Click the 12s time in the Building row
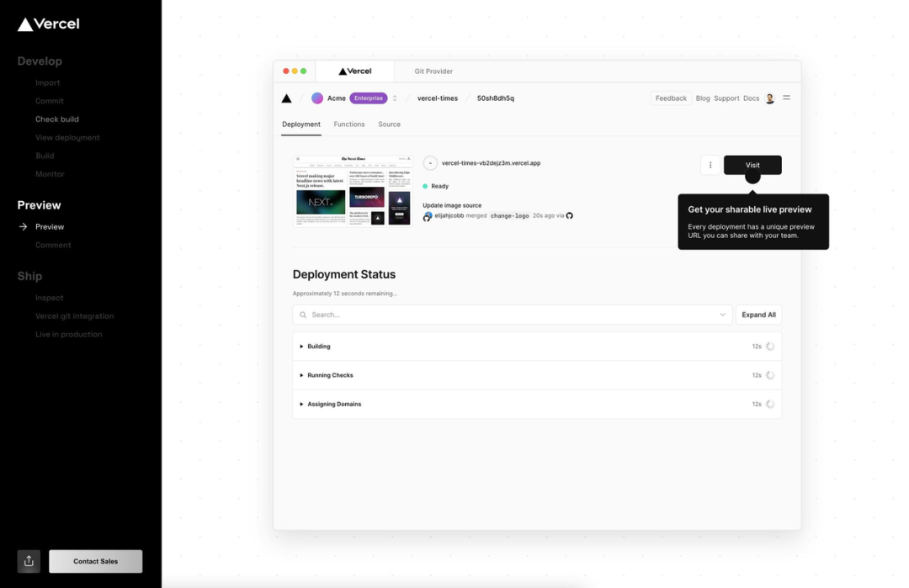The height and width of the screenshot is (588, 909). click(757, 347)
